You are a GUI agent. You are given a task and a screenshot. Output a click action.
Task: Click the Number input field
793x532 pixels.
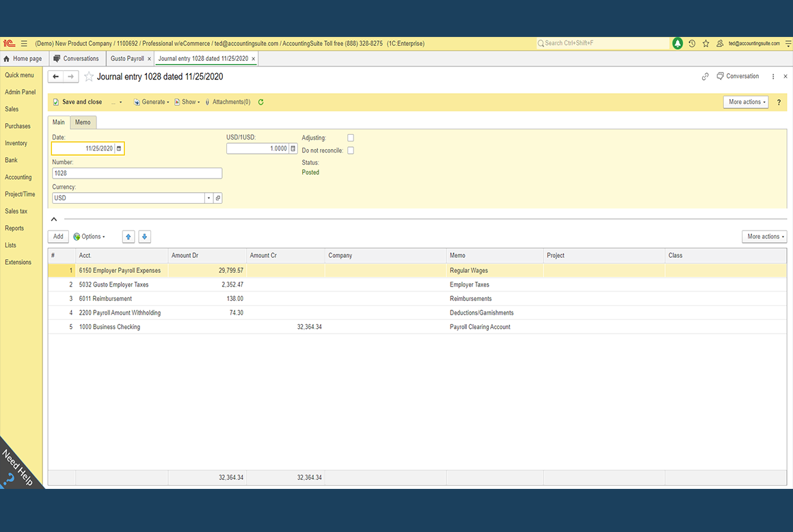tap(137, 174)
